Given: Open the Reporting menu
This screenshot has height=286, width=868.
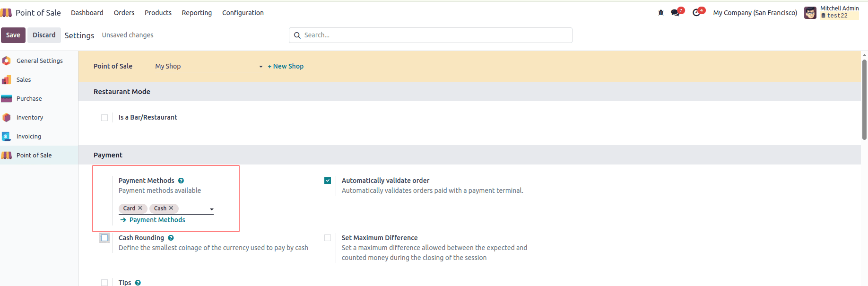Looking at the screenshot, I should click(197, 13).
